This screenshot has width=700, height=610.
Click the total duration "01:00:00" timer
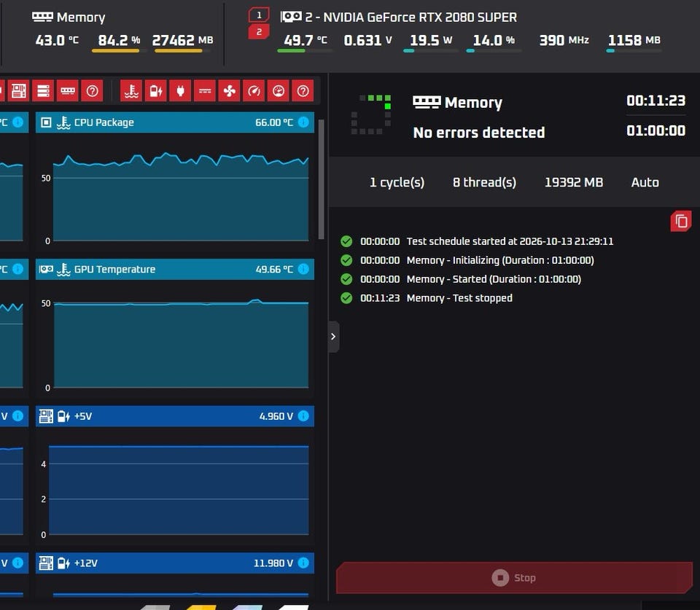[x=656, y=130]
